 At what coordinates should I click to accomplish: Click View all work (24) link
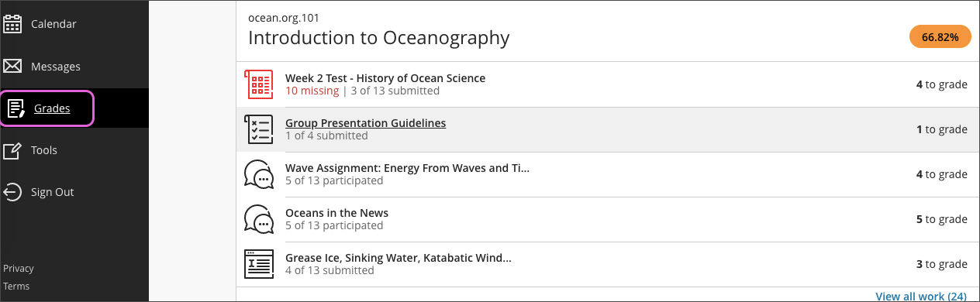(921, 296)
